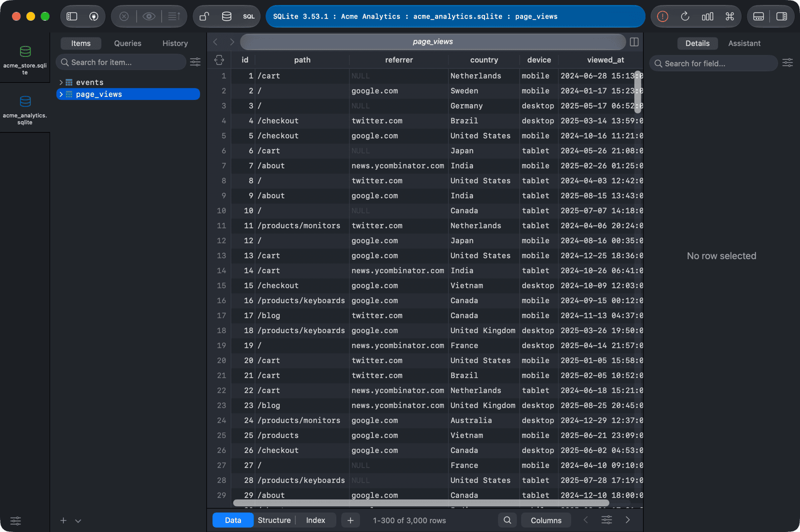
Task: Open the add item dropdown chevron bottom left
Action: pyautogui.click(x=78, y=521)
